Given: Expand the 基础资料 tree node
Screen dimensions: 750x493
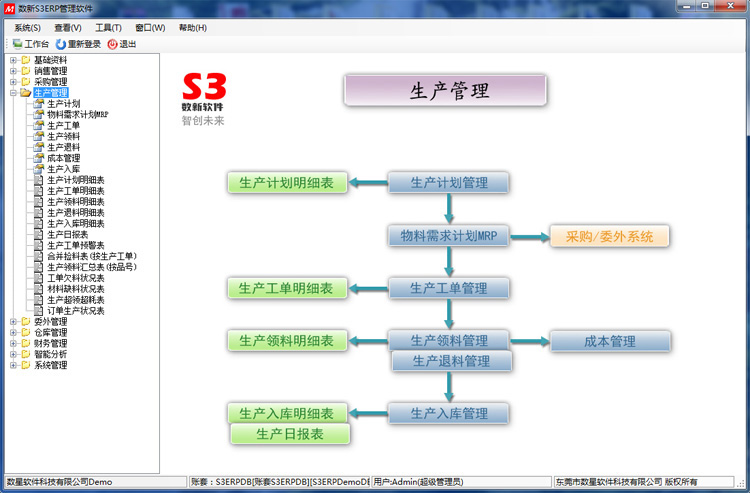Looking at the screenshot, I should pos(13,60).
